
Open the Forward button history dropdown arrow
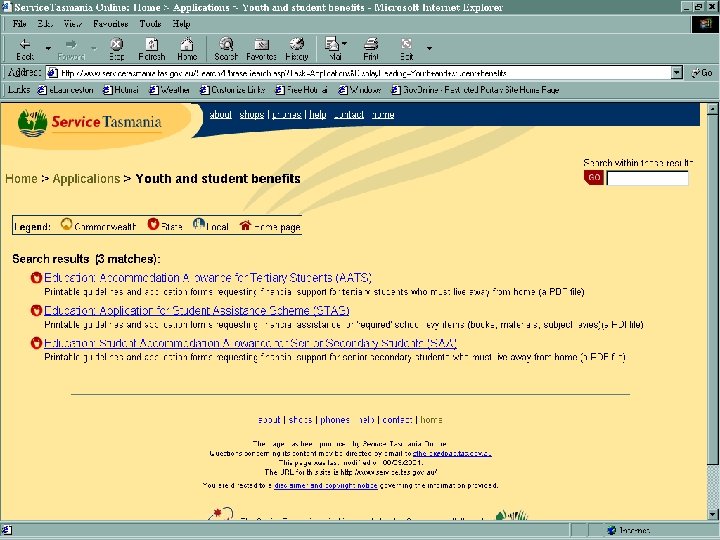point(94,48)
